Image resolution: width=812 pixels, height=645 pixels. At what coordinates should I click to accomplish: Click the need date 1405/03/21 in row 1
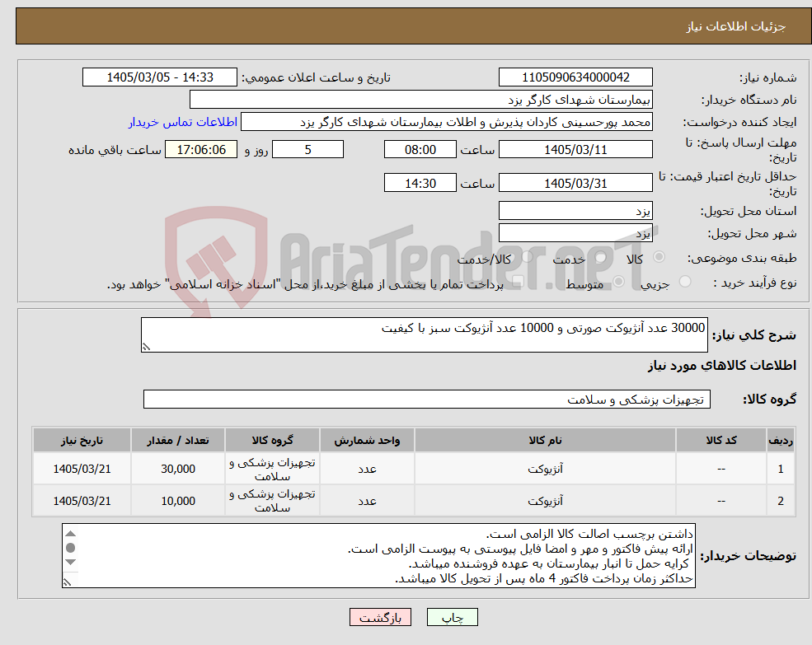tap(82, 469)
